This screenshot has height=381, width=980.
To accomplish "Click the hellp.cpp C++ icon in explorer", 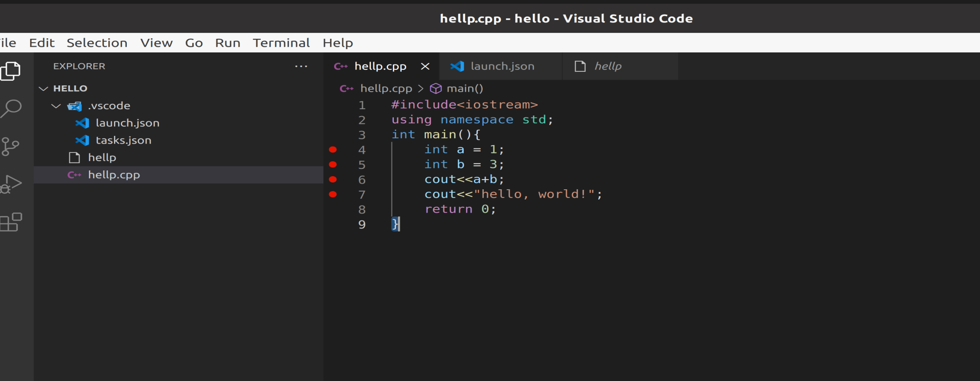I will click(x=74, y=175).
